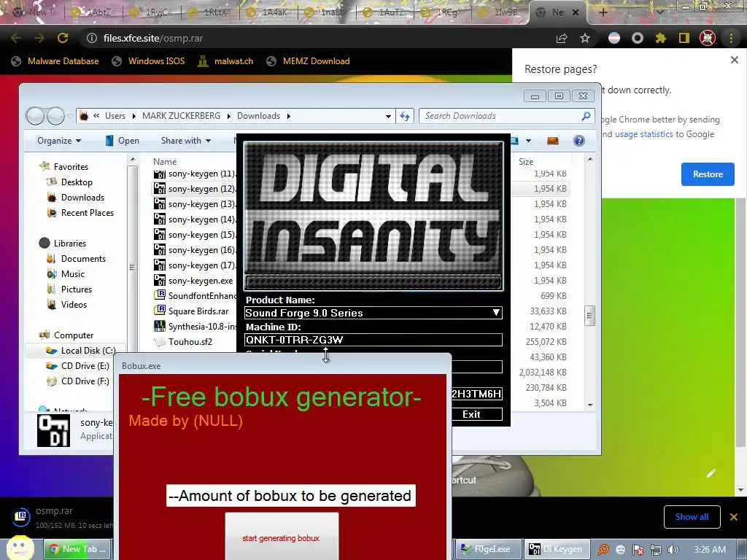747x560 pixels.
Task: Click Open in the Explorer toolbar
Action: tap(122, 141)
